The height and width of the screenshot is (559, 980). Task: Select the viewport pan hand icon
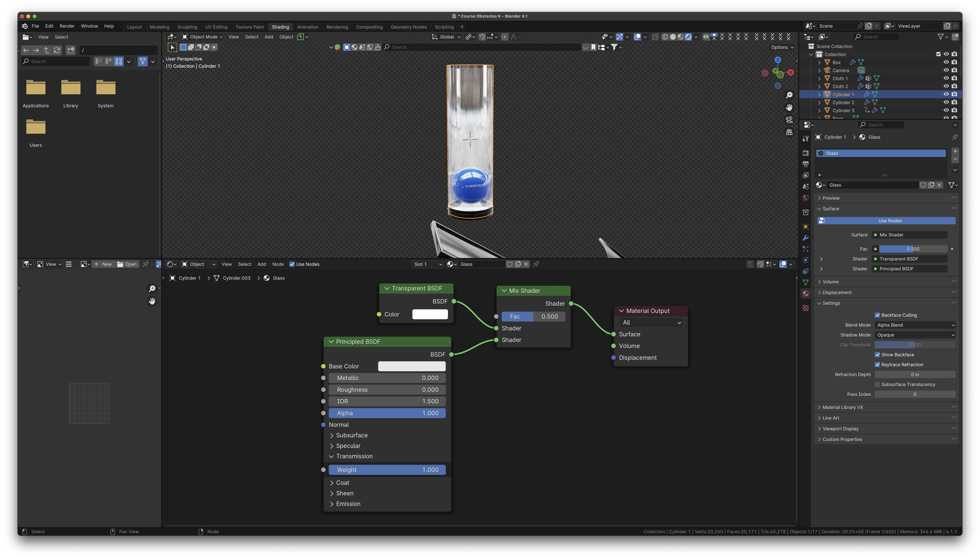[789, 107]
